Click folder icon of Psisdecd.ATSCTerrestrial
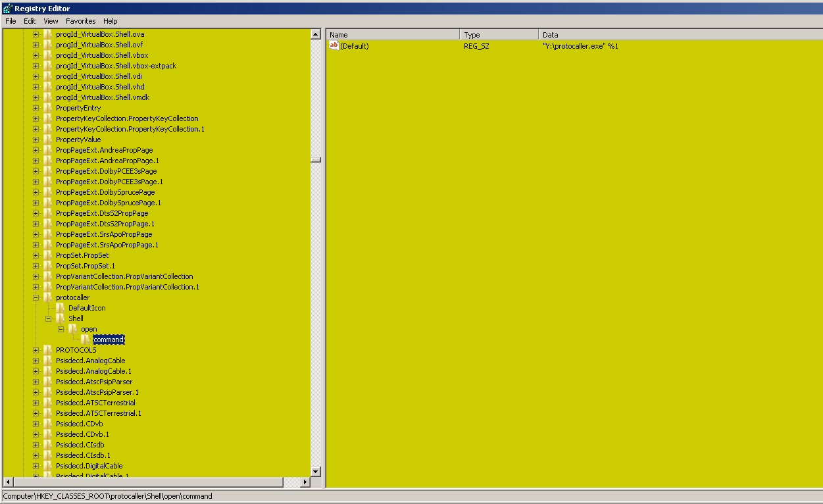Viewport: 823px width, 504px height. click(47, 403)
